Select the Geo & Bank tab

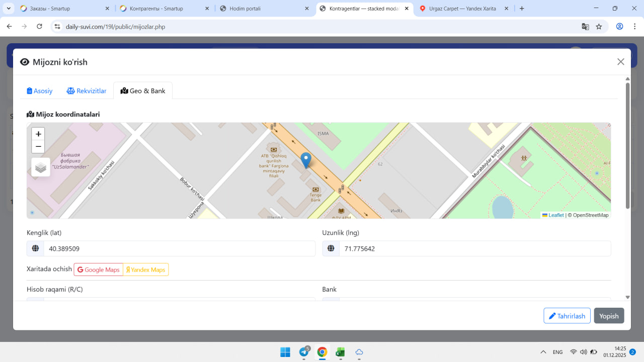coord(143,91)
